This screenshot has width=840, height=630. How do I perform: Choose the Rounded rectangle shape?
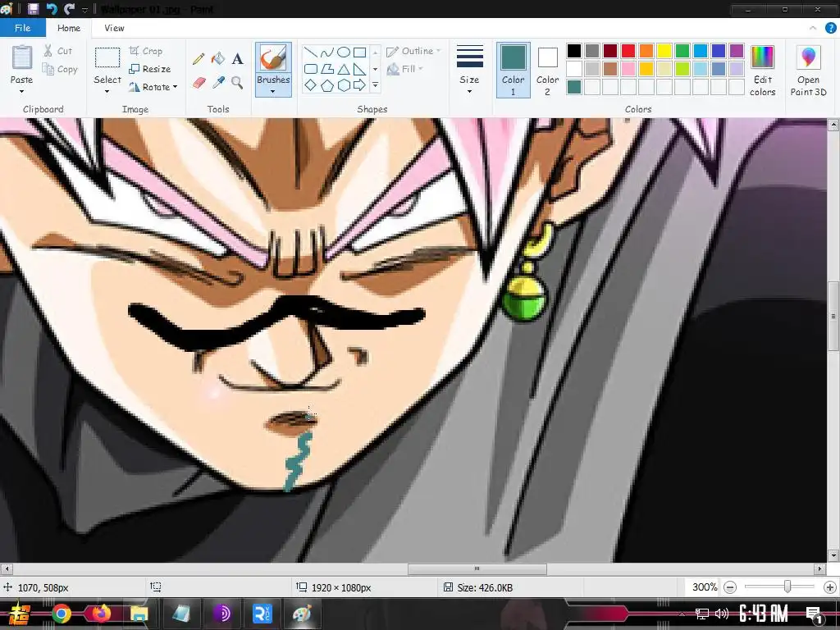(311, 69)
